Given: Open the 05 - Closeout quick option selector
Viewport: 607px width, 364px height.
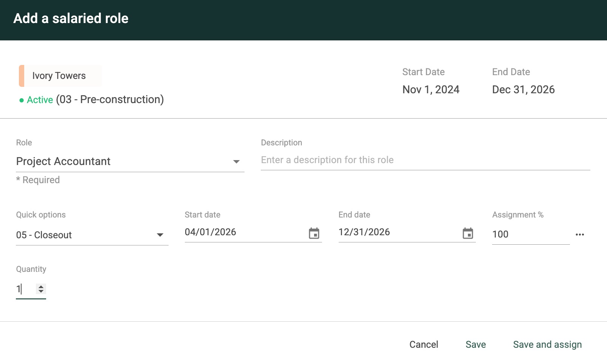Looking at the screenshot, I should click(92, 235).
